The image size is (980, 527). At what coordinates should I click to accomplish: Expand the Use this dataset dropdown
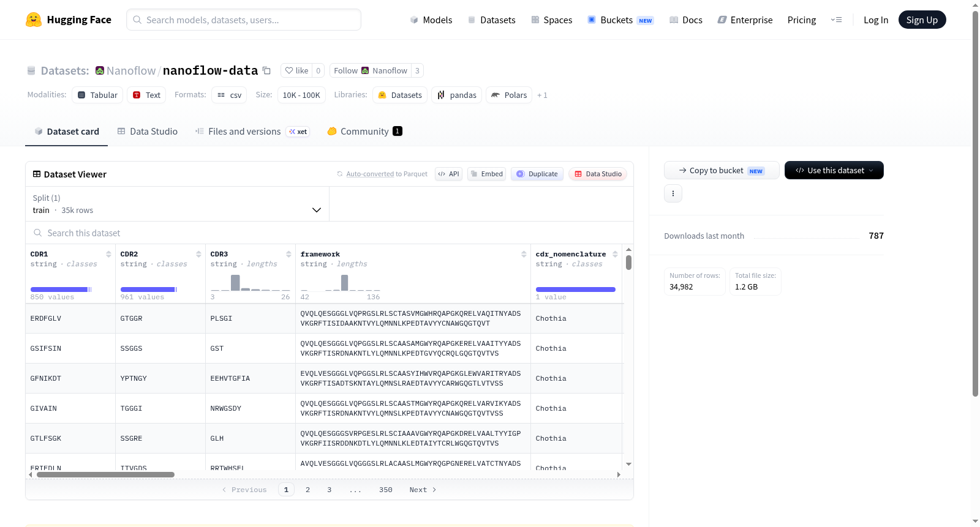tap(834, 170)
